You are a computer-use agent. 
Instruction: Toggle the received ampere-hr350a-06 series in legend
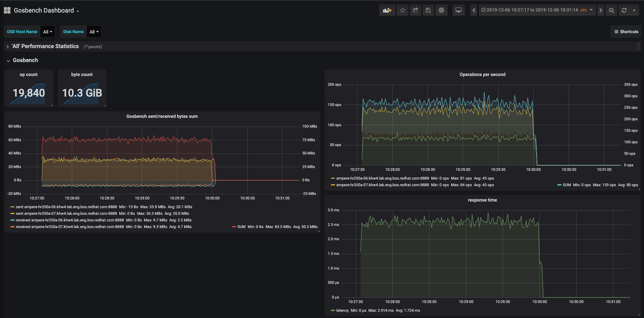pyautogui.click(x=70, y=220)
